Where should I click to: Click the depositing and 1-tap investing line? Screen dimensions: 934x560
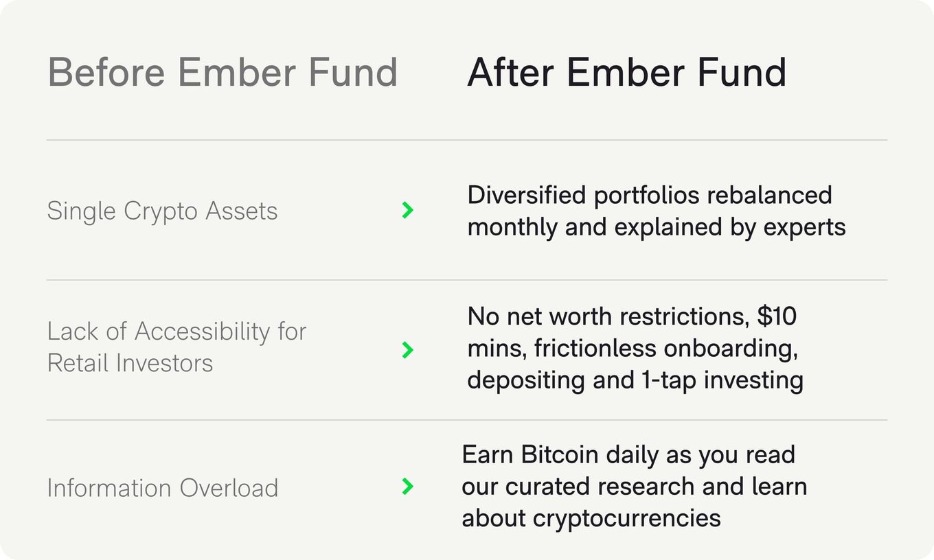click(x=635, y=380)
